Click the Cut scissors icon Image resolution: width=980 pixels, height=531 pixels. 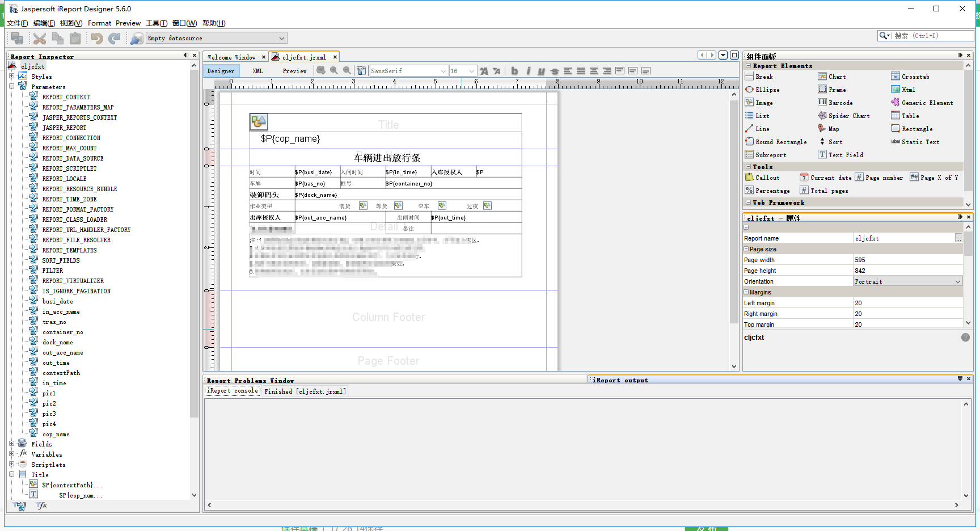[x=40, y=38]
